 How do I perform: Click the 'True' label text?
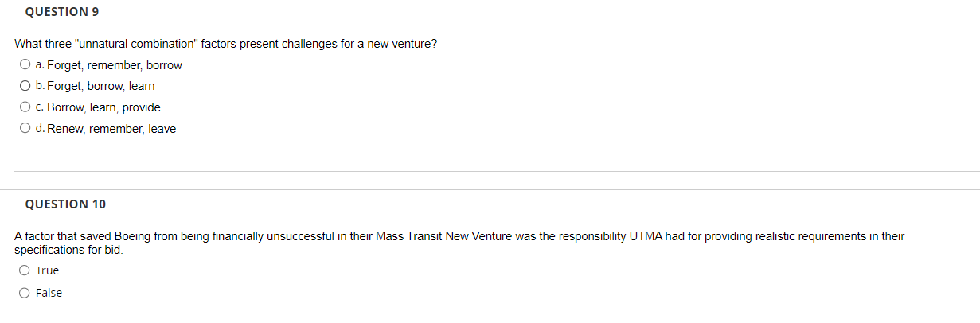point(47,270)
